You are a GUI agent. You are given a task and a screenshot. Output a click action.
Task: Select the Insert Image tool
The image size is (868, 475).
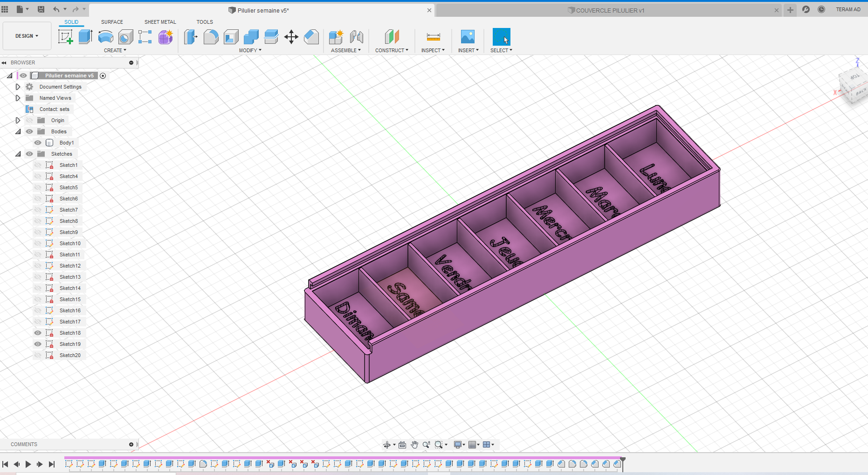pyautogui.click(x=468, y=37)
